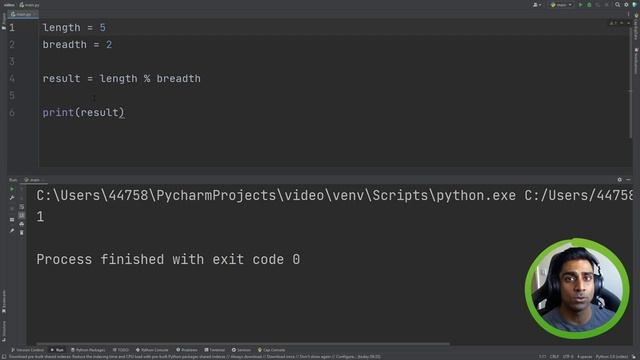The height and width of the screenshot is (360, 640).
Task: Toggle soft-wrap icon in Run panel
Action: click(x=22, y=207)
